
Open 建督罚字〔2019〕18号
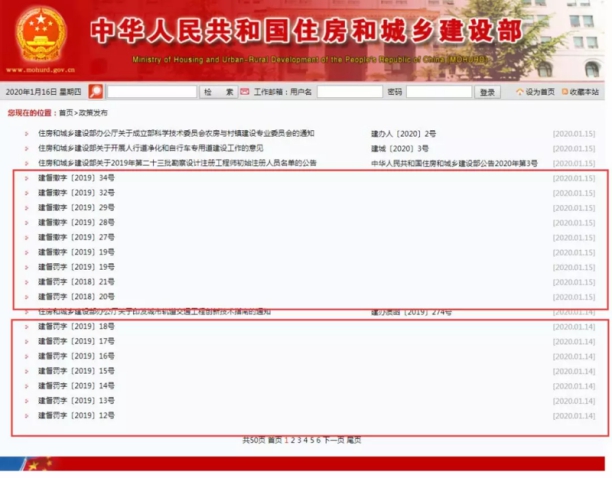click(76, 326)
